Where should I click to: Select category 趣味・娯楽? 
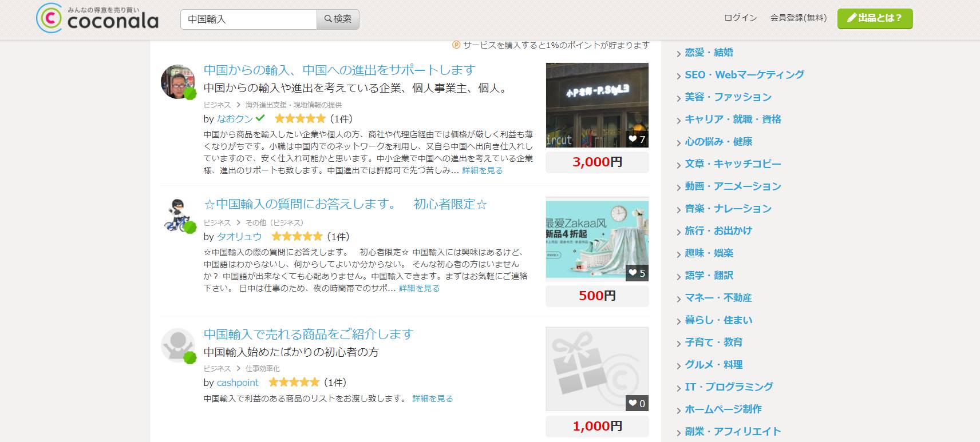tap(709, 253)
